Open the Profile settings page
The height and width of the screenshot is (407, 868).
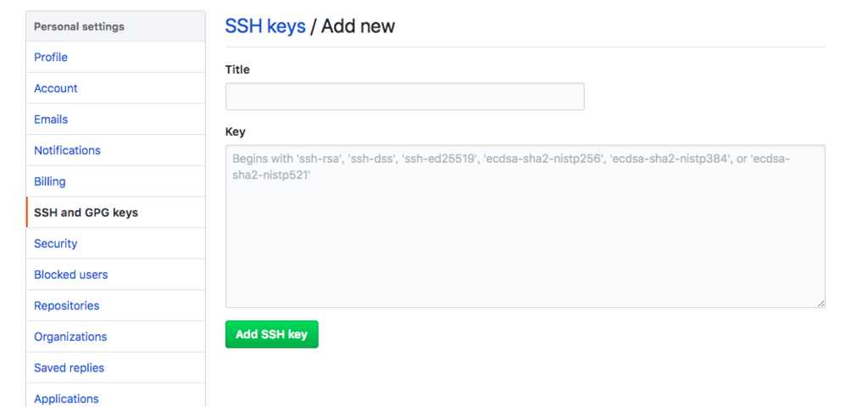tap(51, 58)
